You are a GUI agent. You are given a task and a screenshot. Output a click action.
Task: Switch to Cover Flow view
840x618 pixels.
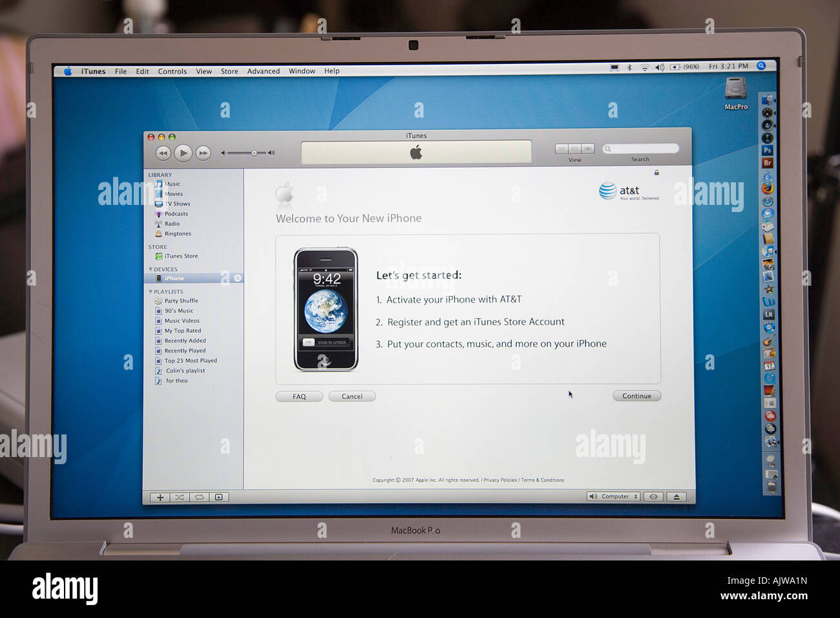point(587,149)
